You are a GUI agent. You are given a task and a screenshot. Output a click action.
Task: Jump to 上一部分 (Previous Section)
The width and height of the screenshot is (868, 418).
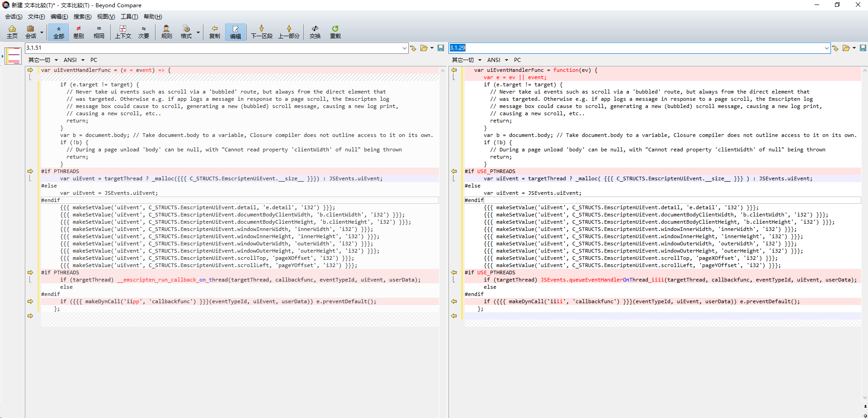coord(289,32)
